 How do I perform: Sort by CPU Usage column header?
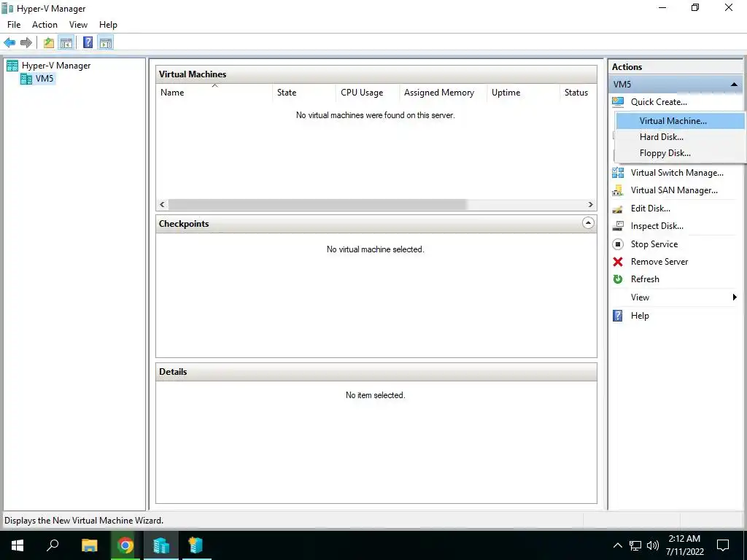coord(368,93)
